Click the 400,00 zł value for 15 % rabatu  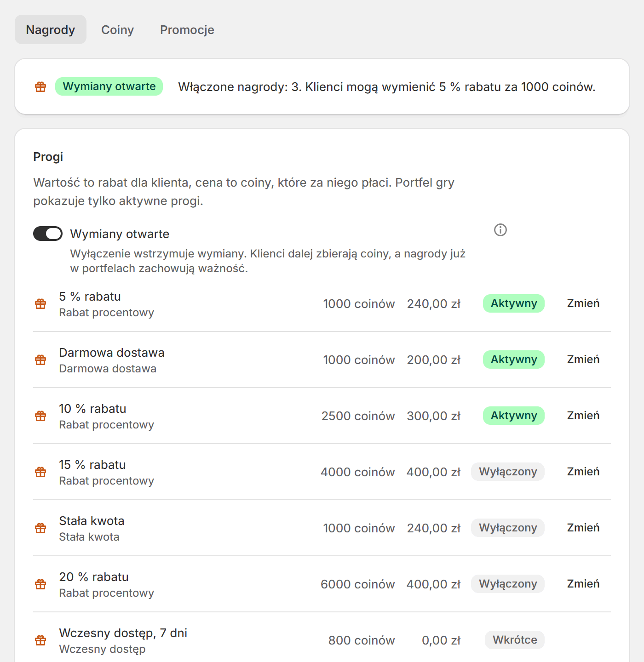click(x=434, y=472)
